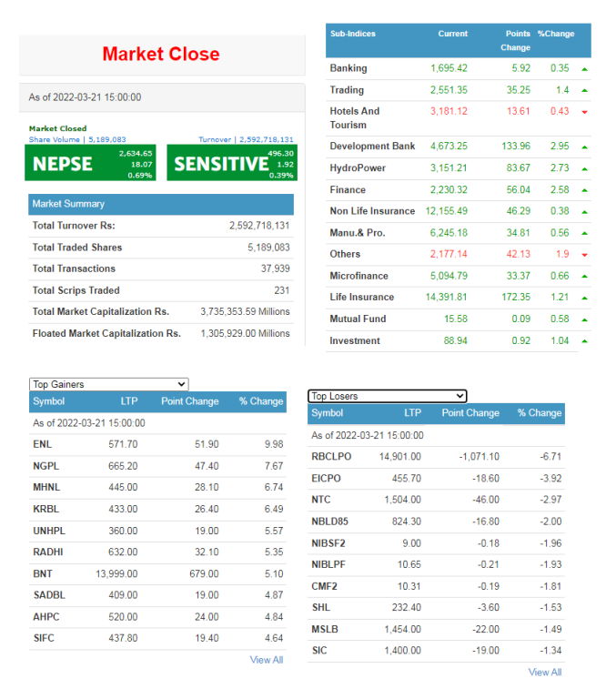This screenshot has width=616, height=699.
Task: Select the SHL symbol row
Action: click(437, 608)
